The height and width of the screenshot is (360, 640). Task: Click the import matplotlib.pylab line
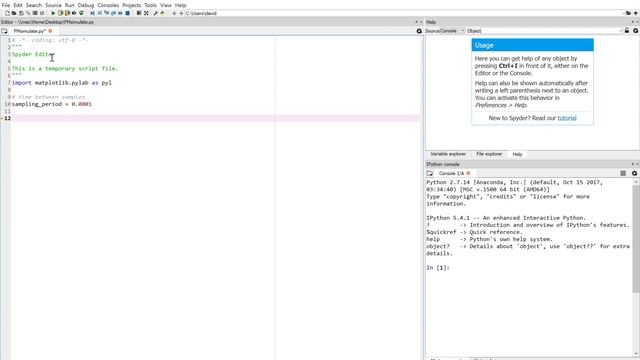[62, 83]
